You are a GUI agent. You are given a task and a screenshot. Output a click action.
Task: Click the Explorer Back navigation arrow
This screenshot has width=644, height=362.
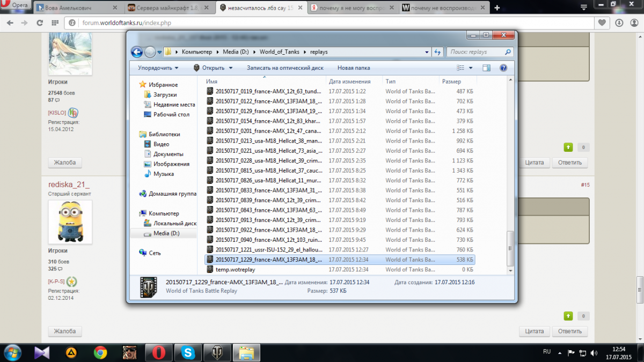(137, 52)
